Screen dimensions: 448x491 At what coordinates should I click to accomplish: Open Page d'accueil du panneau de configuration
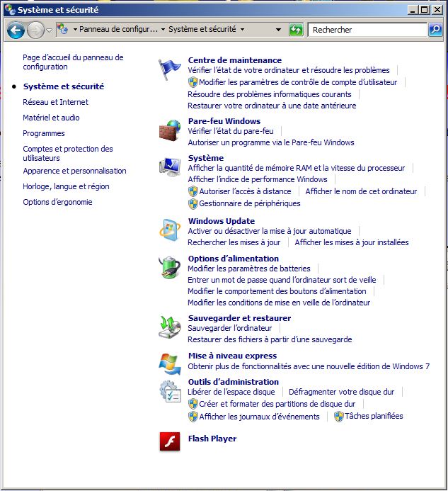[x=73, y=62]
